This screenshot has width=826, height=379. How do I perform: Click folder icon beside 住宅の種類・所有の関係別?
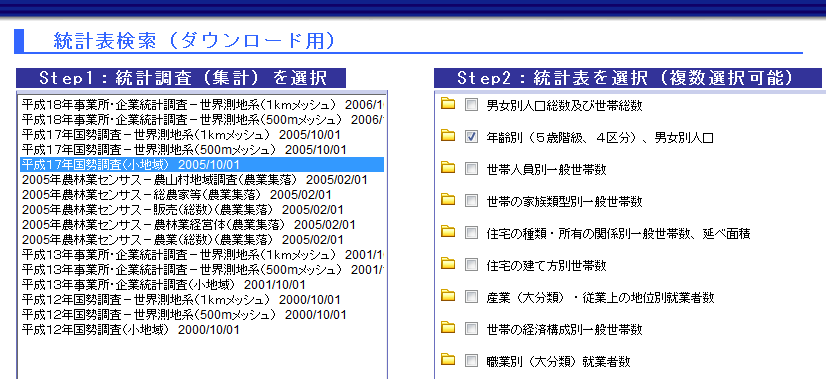coord(448,231)
